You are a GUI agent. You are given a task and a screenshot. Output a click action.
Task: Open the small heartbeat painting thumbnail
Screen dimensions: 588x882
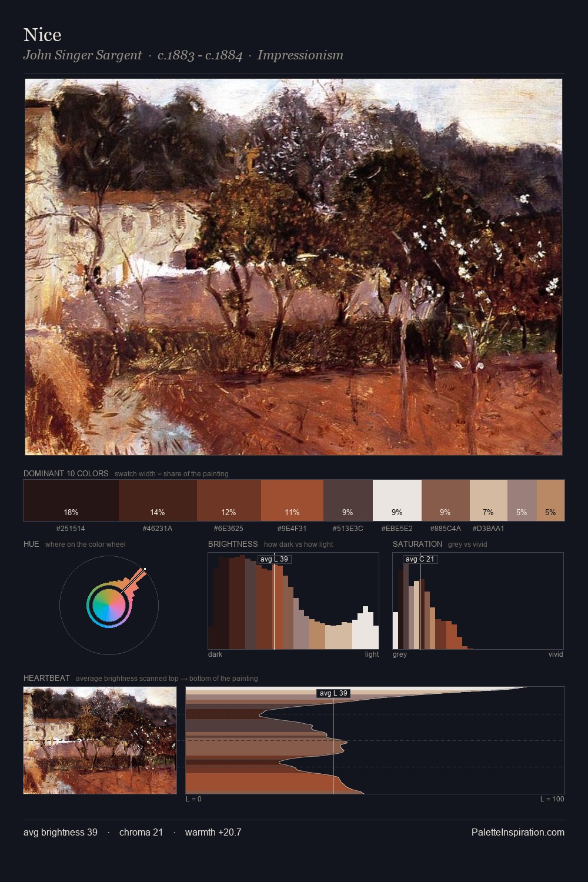100,740
